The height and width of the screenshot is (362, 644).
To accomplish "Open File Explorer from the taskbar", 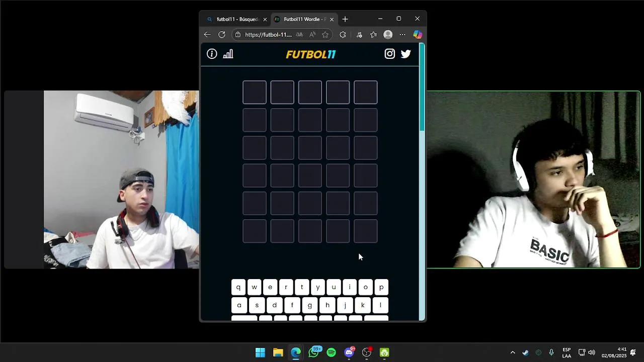I will pyautogui.click(x=278, y=352).
